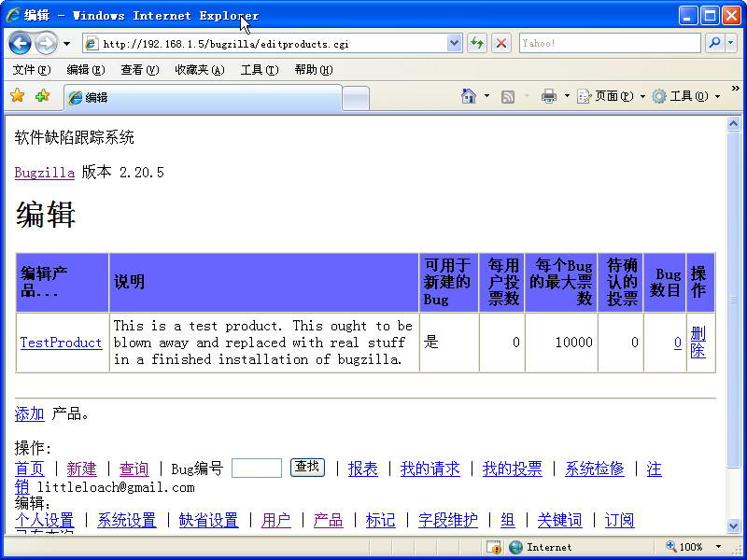747x560 pixels.
Task: Open the 页面(P) toolbar menu
Action: tap(611, 96)
